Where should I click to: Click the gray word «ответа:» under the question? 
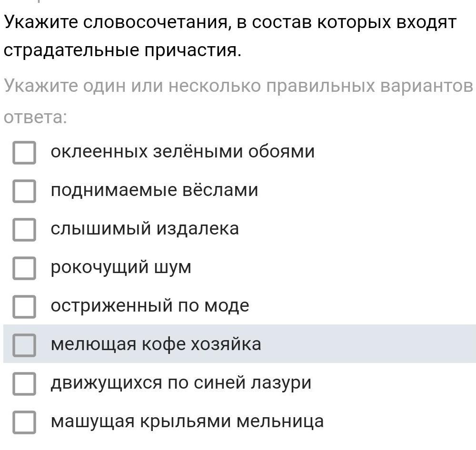pyautogui.click(x=36, y=117)
